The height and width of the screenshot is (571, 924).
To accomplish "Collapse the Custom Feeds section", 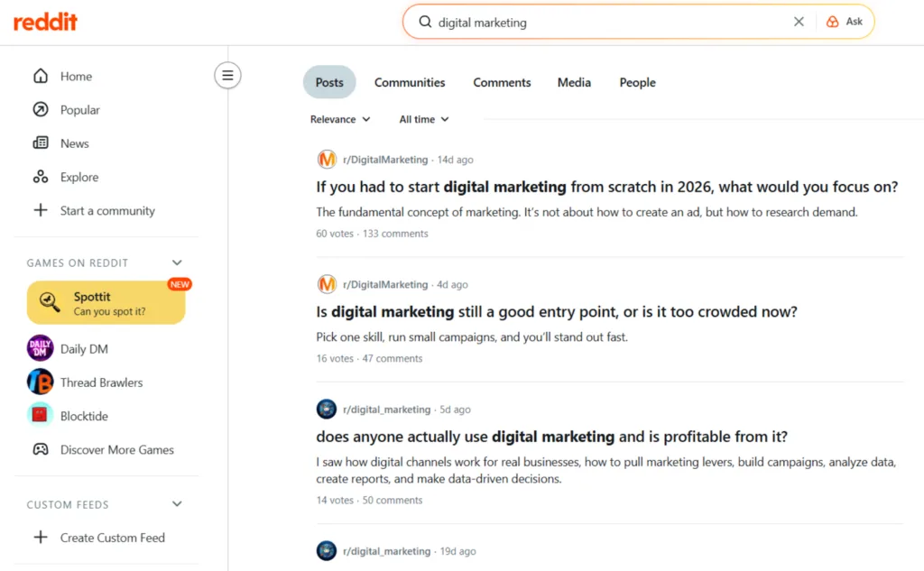I will point(177,504).
